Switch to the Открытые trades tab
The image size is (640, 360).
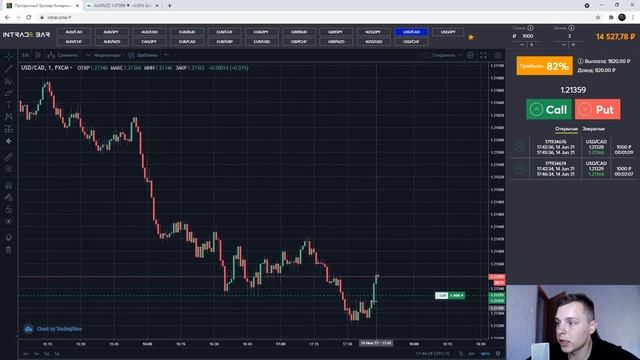coord(566,129)
